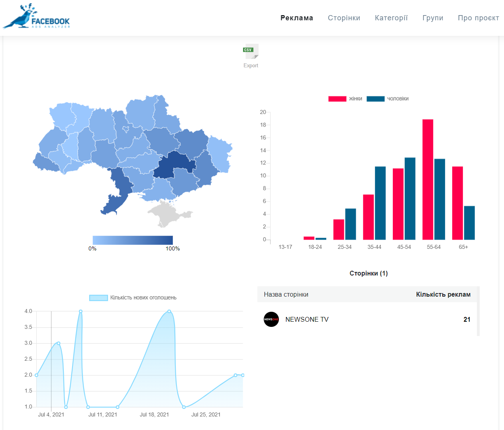Go to the Сторінки section

pyautogui.click(x=344, y=18)
